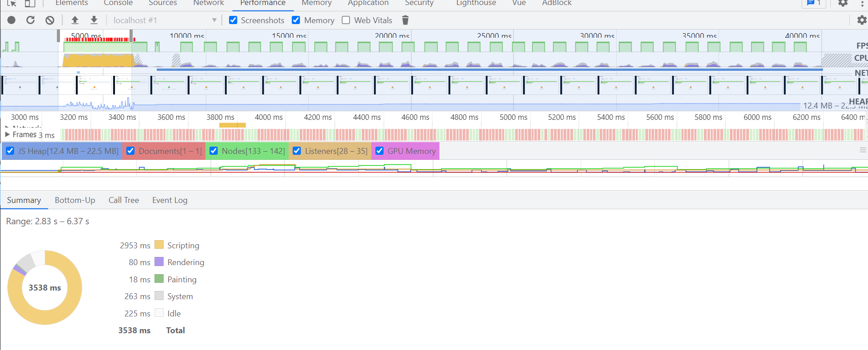Select the Summary tab
The height and width of the screenshot is (350, 868).
click(24, 200)
